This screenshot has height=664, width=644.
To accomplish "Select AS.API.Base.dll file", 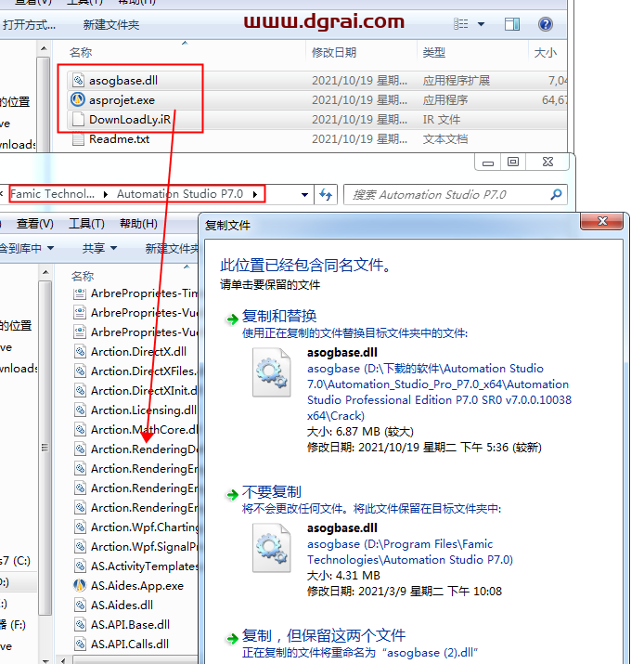I will 130,624.
